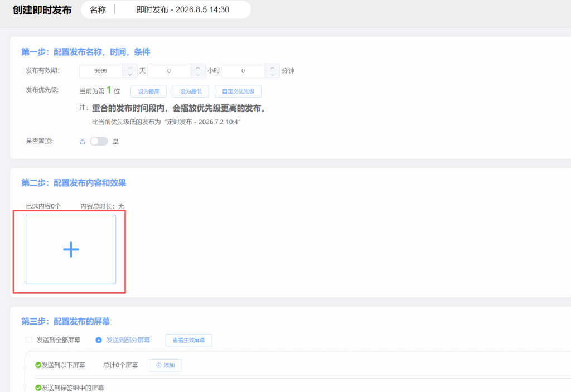Increase the hours validity value
571x392 pixels.
198,68
